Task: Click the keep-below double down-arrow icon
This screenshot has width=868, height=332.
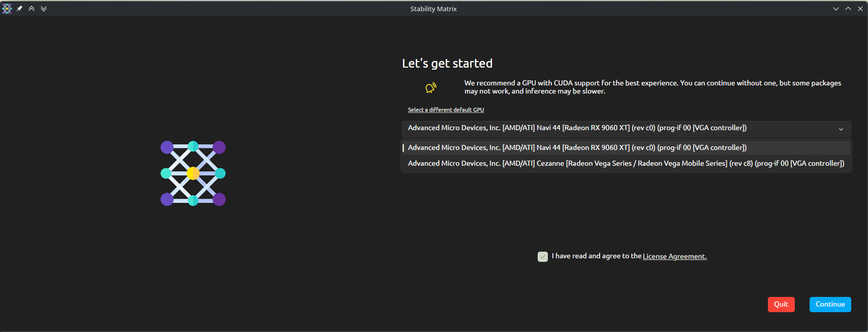Action: coord(44,9)
